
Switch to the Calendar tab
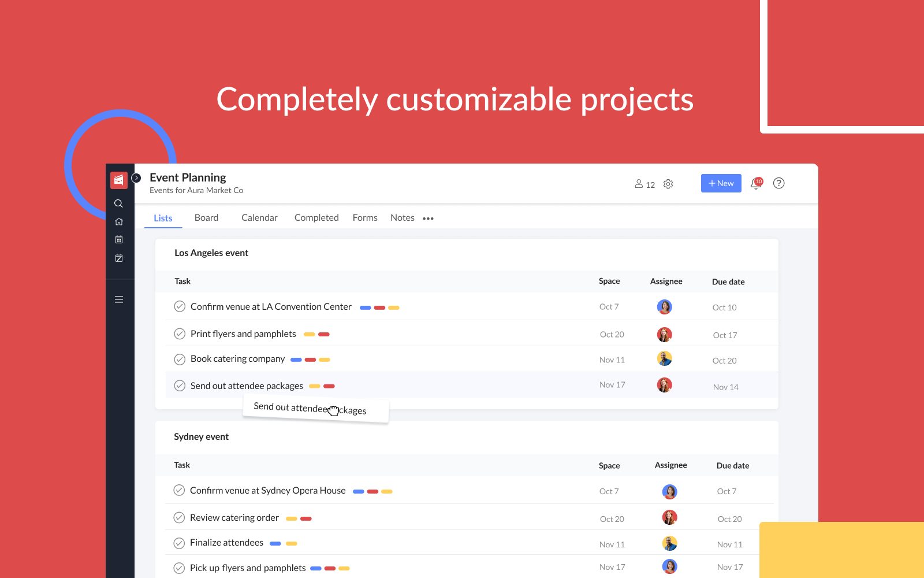259,218
